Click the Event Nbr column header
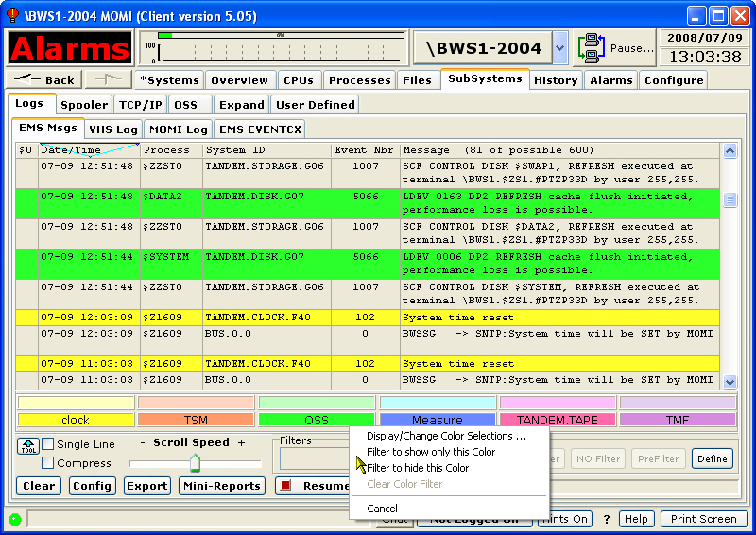756x535 pixels. pyautogui.click(x=365, y=150)
